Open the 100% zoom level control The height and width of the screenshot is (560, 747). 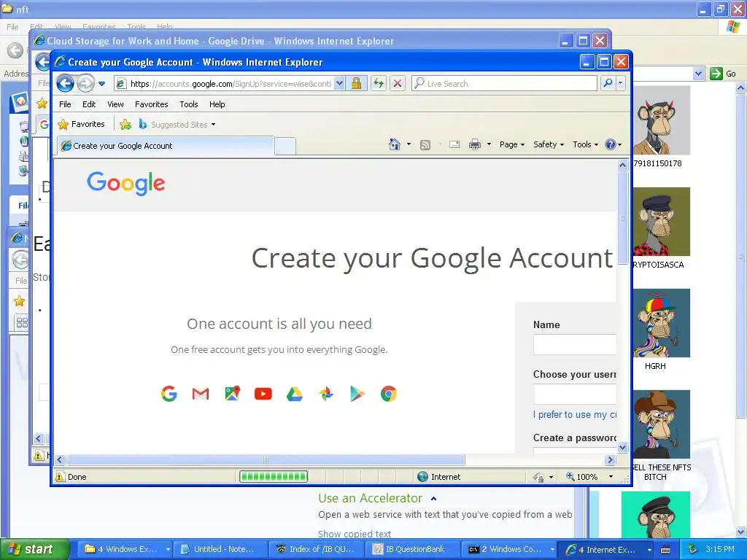coord(589,477)
